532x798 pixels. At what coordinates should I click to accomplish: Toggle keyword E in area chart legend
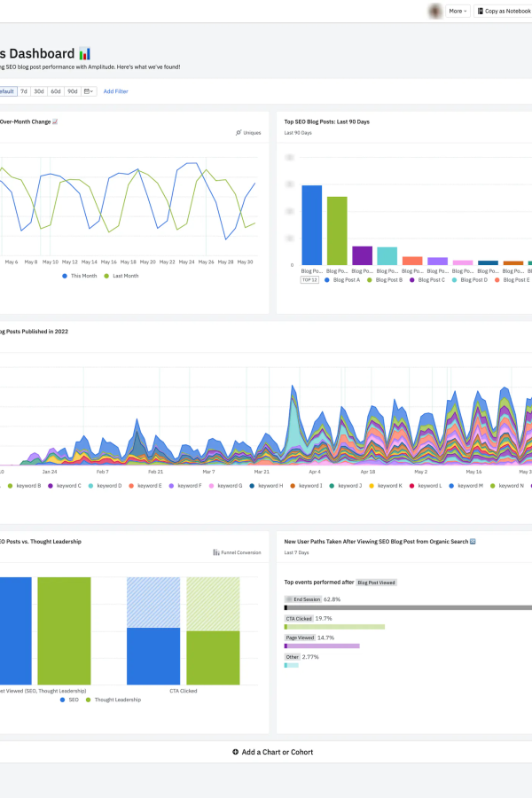145,486
